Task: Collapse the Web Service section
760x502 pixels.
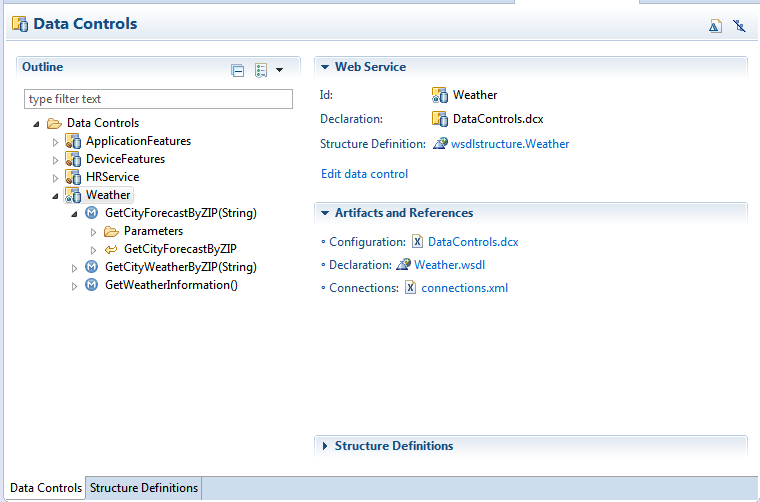Action: coord(325,67)
